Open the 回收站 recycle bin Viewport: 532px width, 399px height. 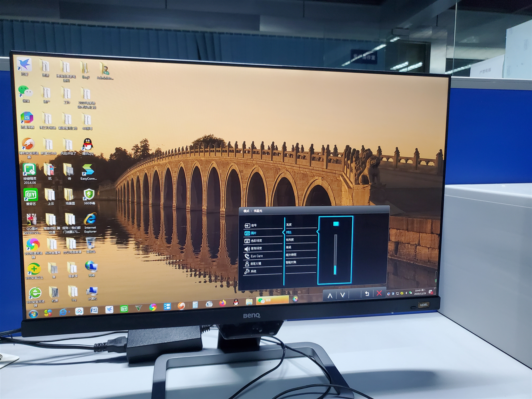coord(91,245)
